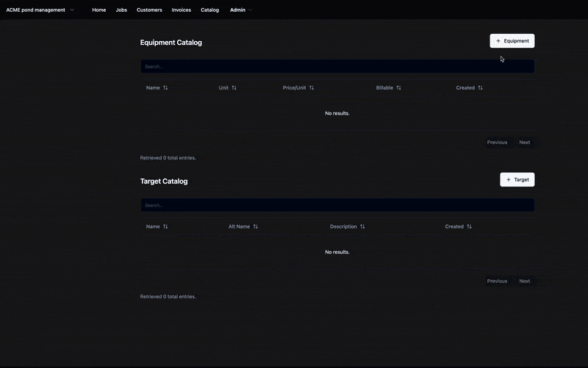Image resolution: width=588 pixels, height=368 pixels.
Task: Click sort arrows beside Alt Name column
Action: [x=255, y=226]
